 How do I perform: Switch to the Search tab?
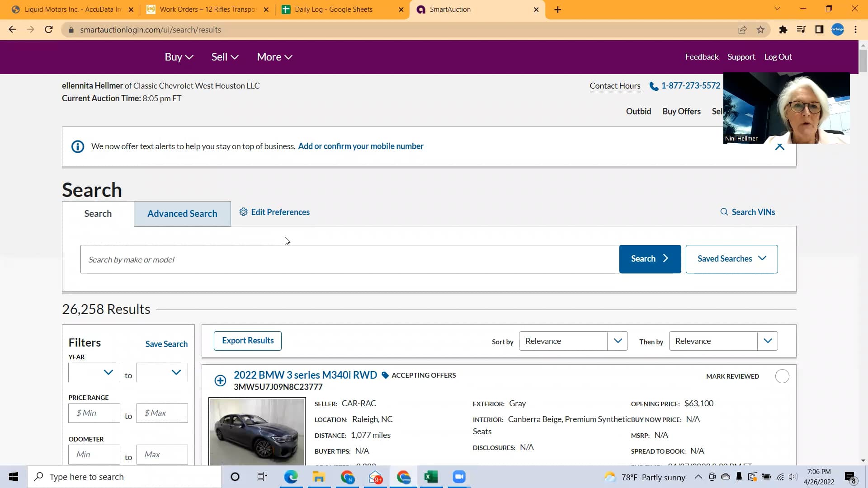98,214
